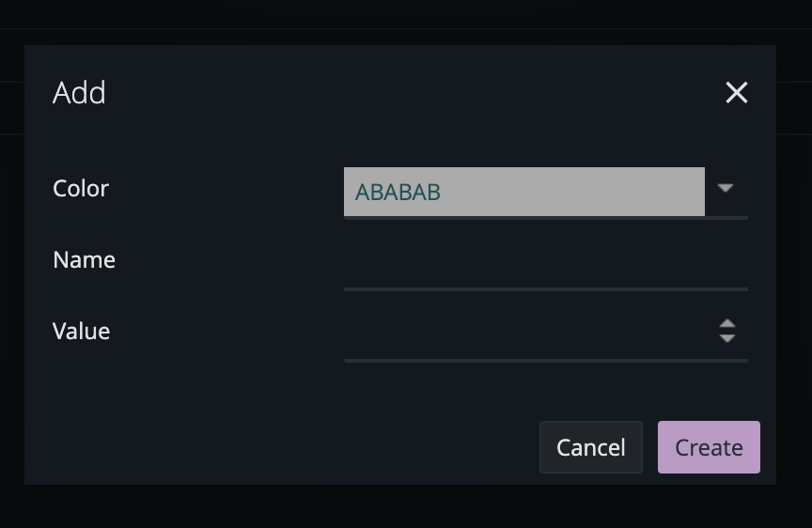The image size is (812, 528).
Task: Click the dimmed backdrop below the dialog
Action: click(406, 507)
